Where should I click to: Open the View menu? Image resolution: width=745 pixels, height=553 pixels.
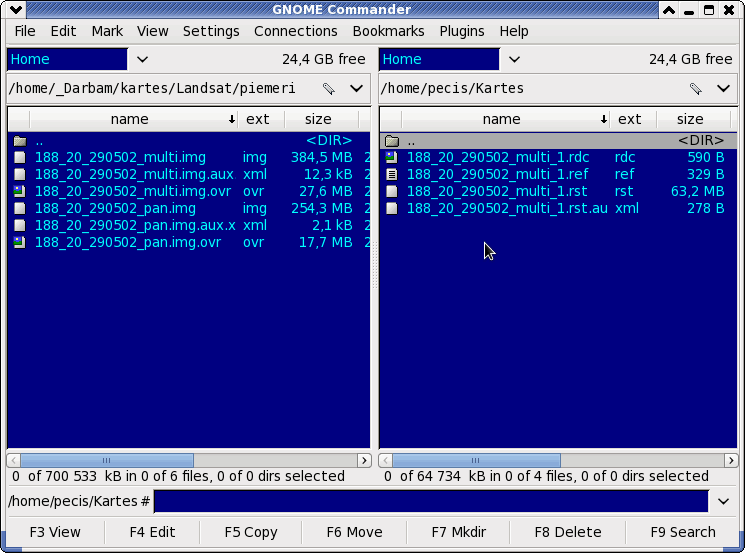point(153,31)
